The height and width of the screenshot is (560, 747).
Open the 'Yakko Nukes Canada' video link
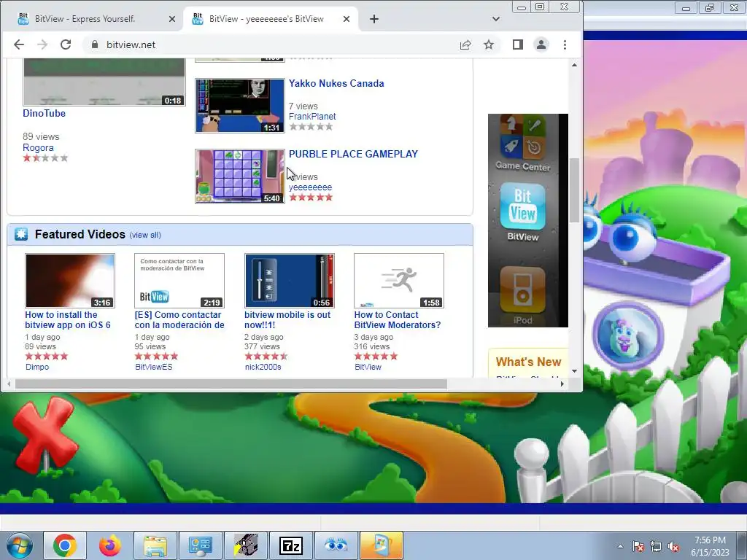pos(336,83)
